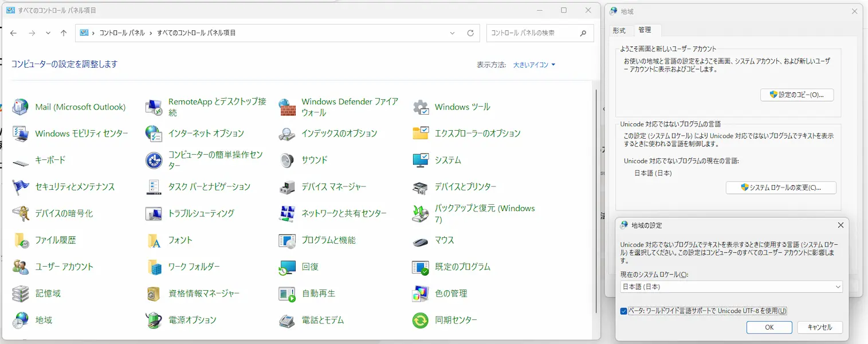Open ファイル履歴 folder icon

click(21, 240)
